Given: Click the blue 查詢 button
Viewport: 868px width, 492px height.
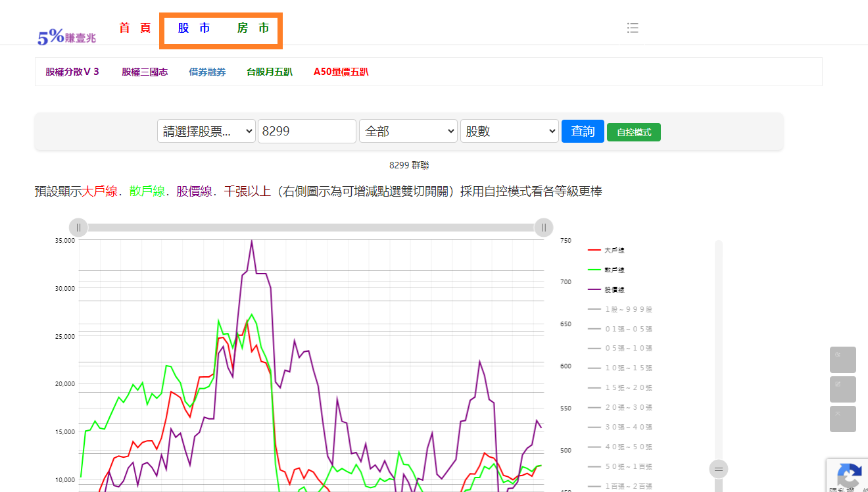Looking at the screenshot, I should click(x=583, y=131).
